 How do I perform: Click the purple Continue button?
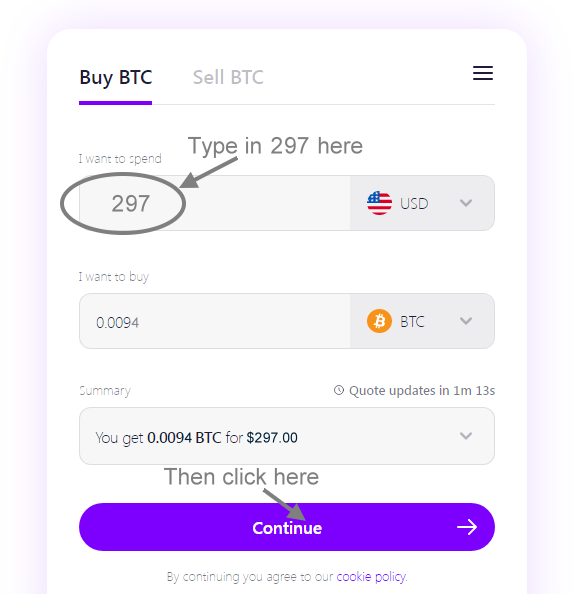tap(287, 527)
